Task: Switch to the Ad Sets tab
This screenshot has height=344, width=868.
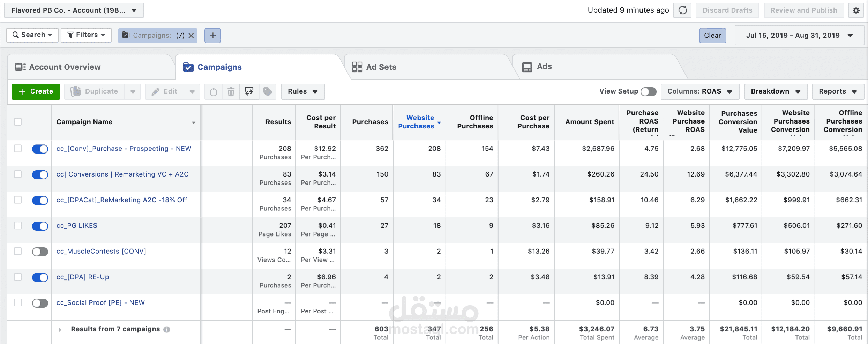Action: [381, 67]
